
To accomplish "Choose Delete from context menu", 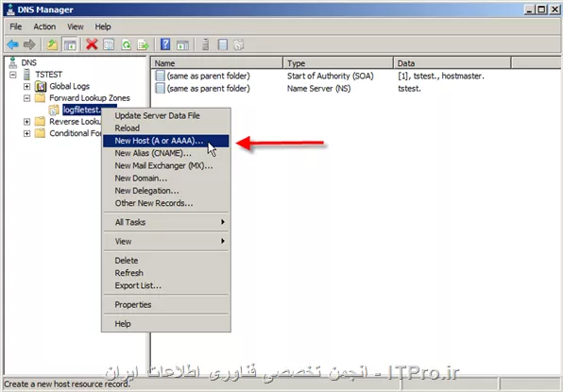I will tap(166, 261).
